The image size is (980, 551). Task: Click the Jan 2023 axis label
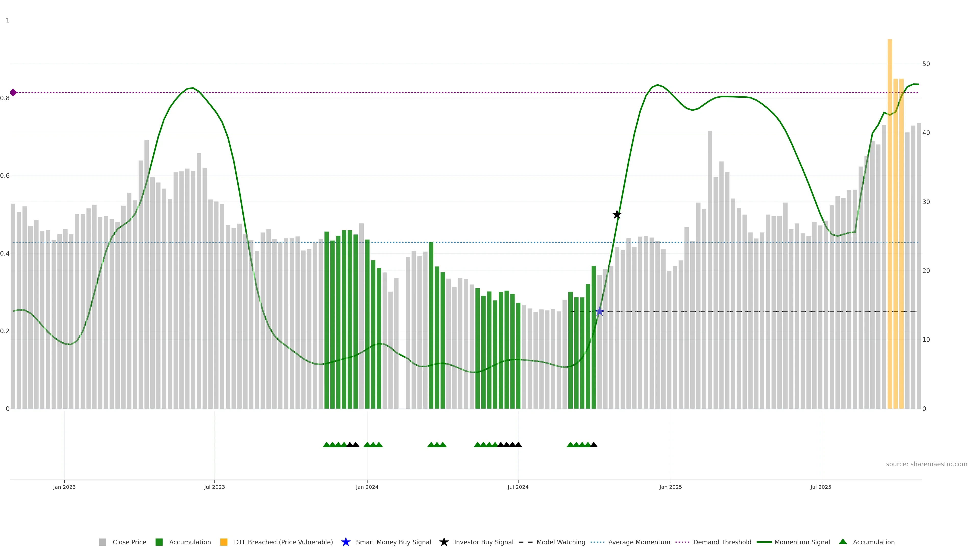[64, 487]
